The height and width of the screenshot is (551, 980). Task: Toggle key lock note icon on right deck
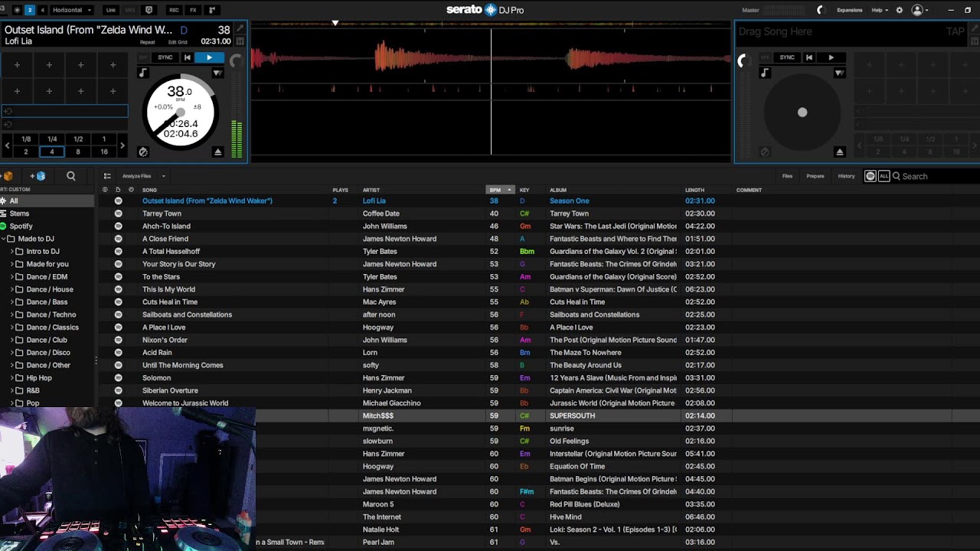click(x=765, y=73)
